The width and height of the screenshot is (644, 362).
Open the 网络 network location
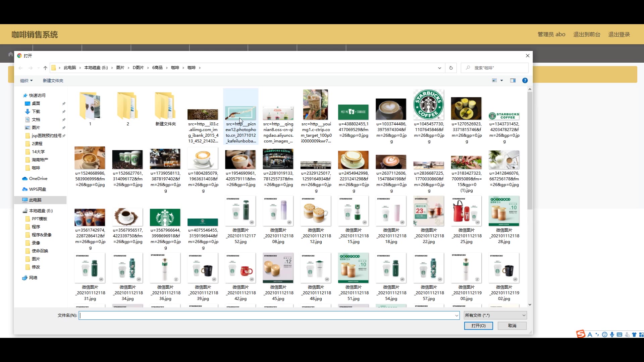(x=33, y=278)
